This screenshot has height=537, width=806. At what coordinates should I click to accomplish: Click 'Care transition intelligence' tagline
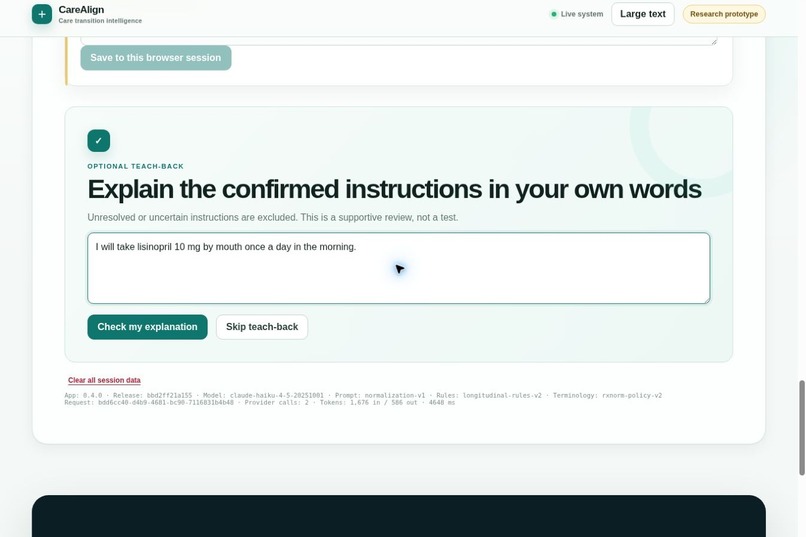(x=100, y=21)
